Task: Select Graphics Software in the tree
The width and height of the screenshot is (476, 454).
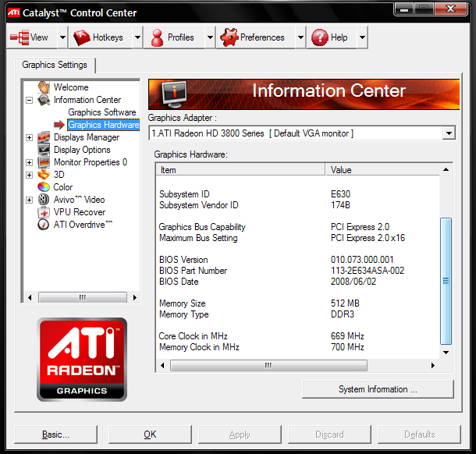Action: [102, 112]
